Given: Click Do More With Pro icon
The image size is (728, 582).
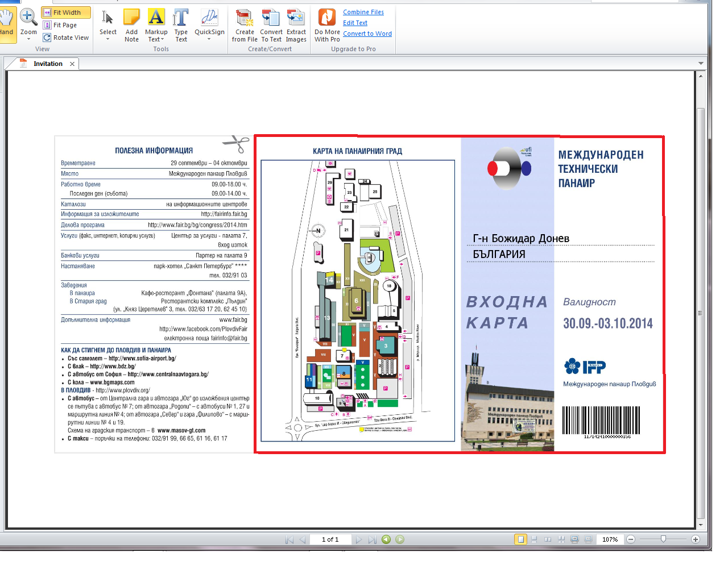Looking at the screenshot, I should tap(327, 25).
